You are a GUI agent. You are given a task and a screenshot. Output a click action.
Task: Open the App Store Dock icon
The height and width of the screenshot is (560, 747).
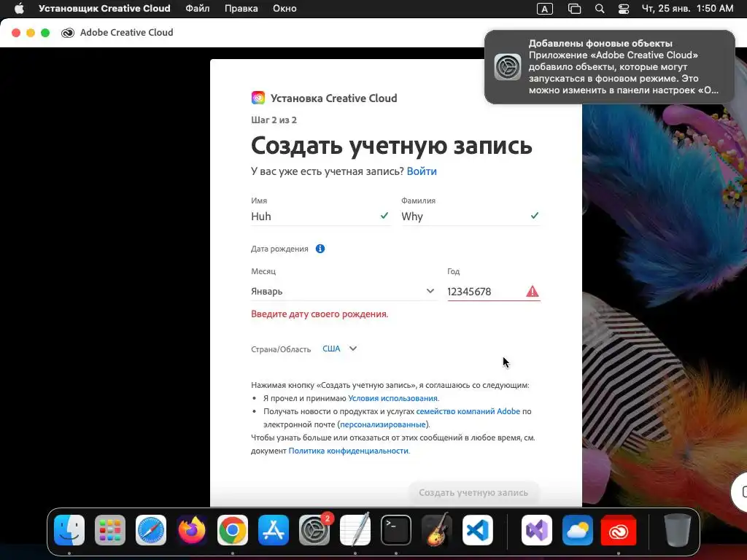pos(274,530)
